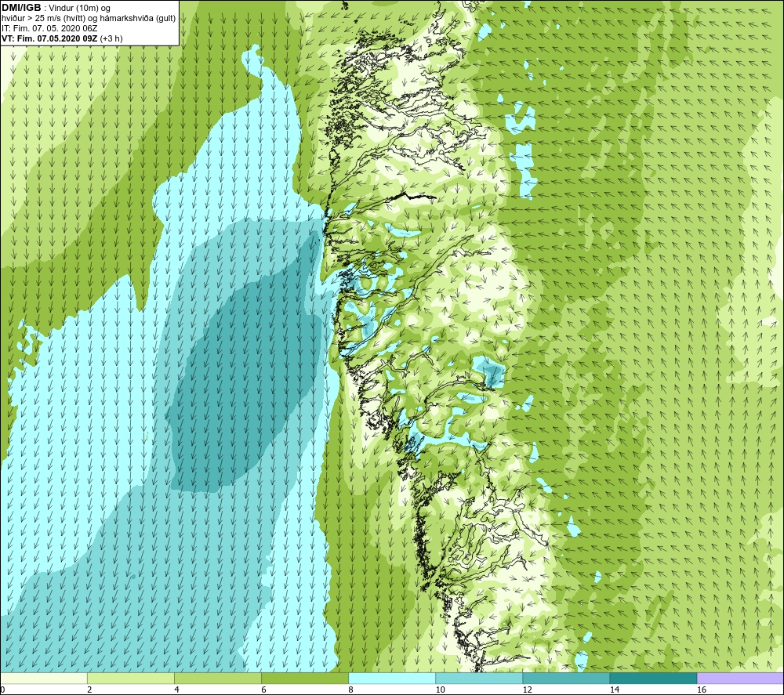Click the legend scale label 12
Screen dimensions: 784x695
(527, 690)
